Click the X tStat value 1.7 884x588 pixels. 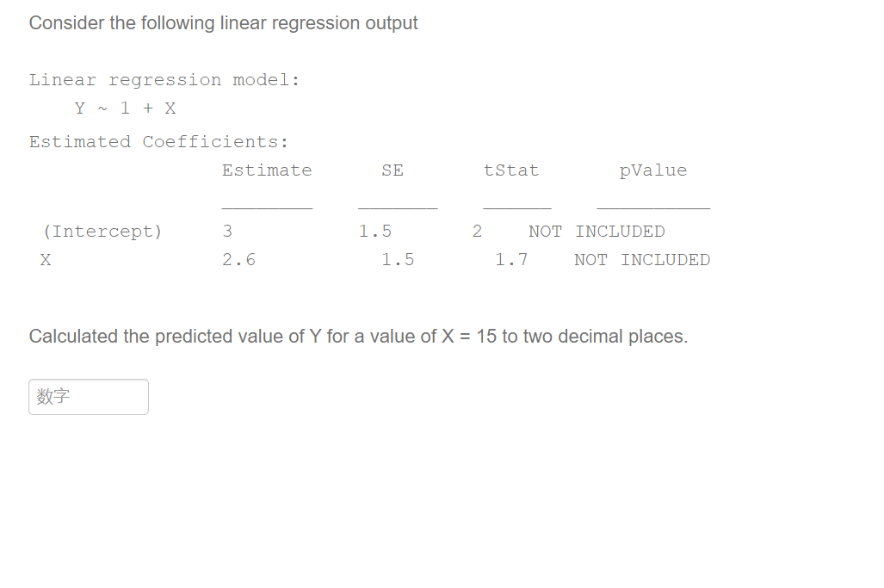pos(511,259)
